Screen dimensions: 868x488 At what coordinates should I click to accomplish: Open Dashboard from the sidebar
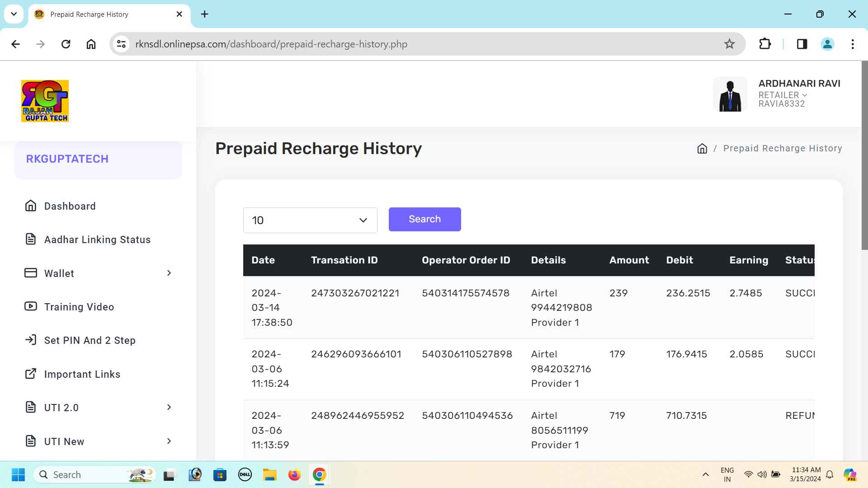point(70,206)
